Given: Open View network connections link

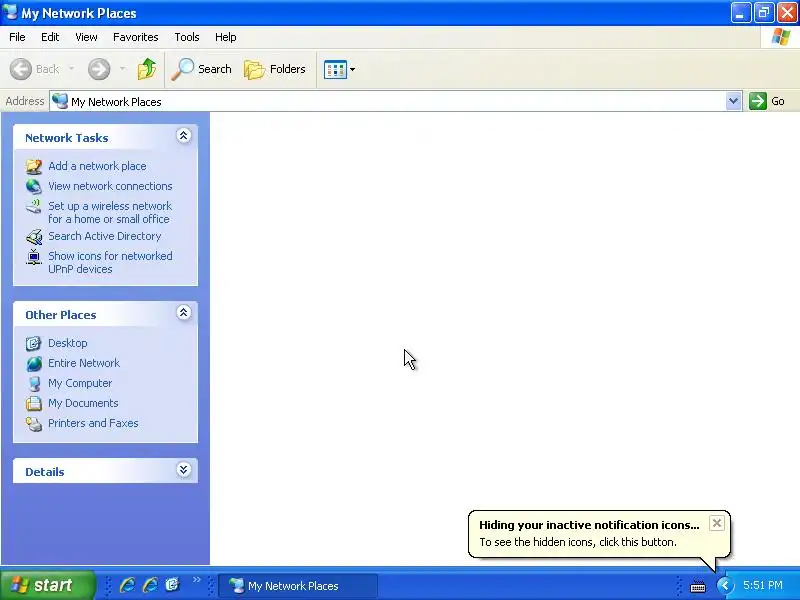Looking at the screenshot, I should pos(110,186).
